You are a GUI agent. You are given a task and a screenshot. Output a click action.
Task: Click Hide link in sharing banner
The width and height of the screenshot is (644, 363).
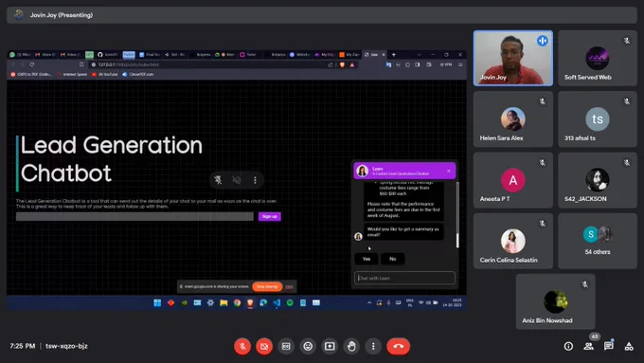coord(289,286)
